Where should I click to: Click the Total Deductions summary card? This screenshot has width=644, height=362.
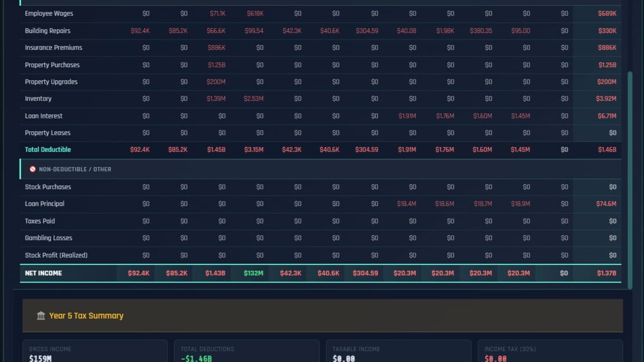pyautogui.click(x=247, y=351)
